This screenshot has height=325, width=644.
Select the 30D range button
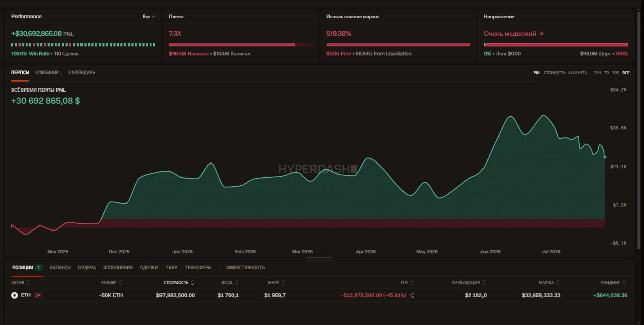(x=616, y=73)
